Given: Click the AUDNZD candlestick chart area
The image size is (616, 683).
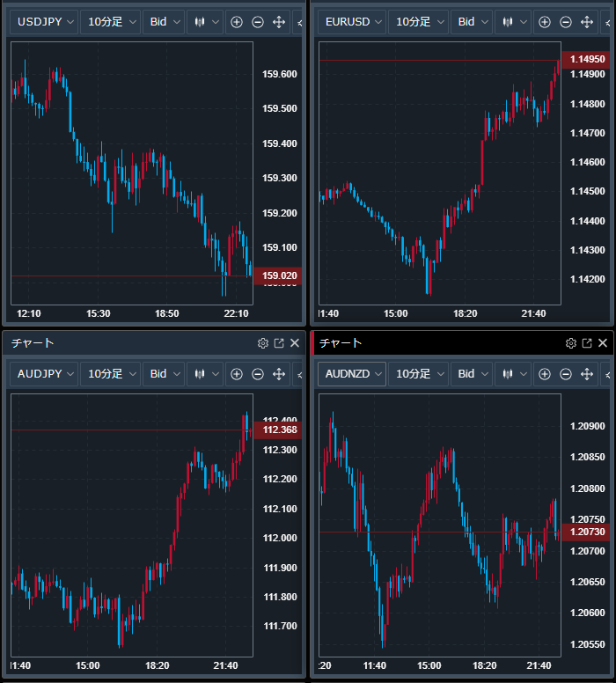Looking at the screenshot, I should [440, 525].
